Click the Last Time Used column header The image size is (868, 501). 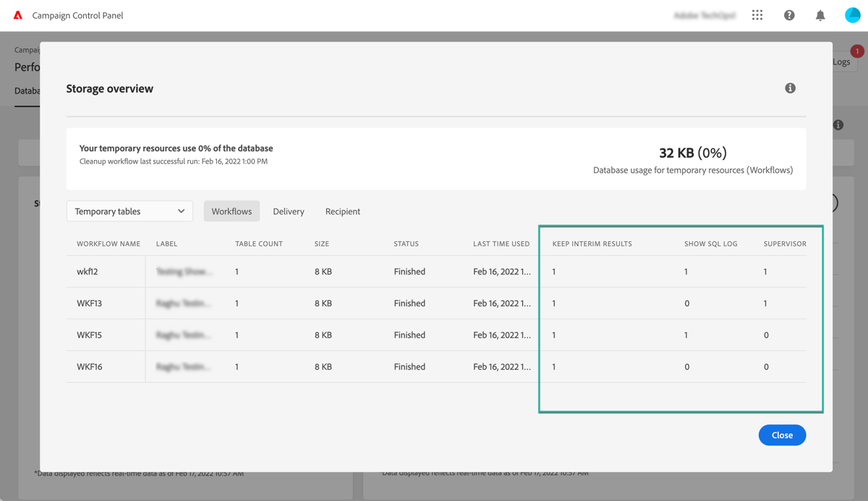pyautogui.click(x=501, y=243)
